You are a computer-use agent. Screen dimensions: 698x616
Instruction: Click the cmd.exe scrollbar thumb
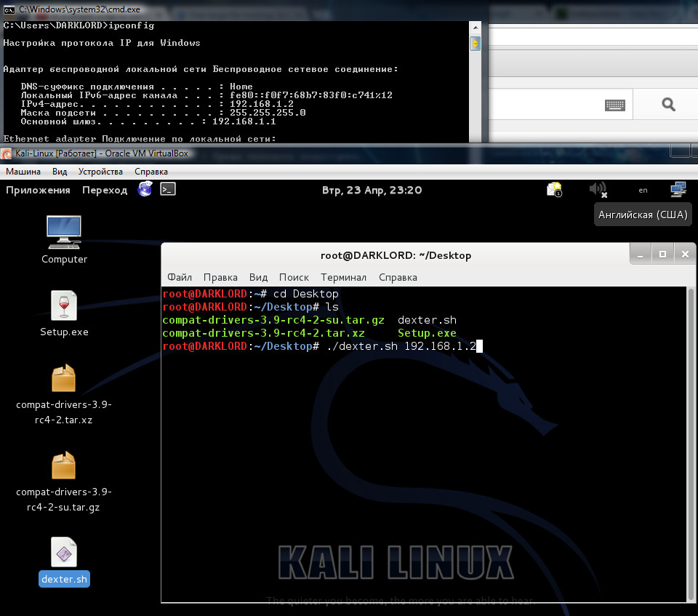[x=476, y=44]
